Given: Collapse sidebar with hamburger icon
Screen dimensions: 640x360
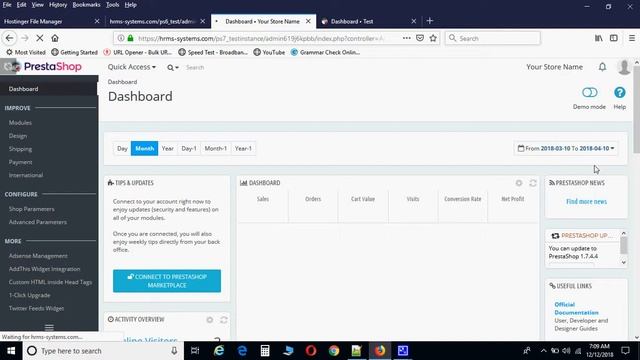Looking at the screenshot, I should [x=49, y=327].
